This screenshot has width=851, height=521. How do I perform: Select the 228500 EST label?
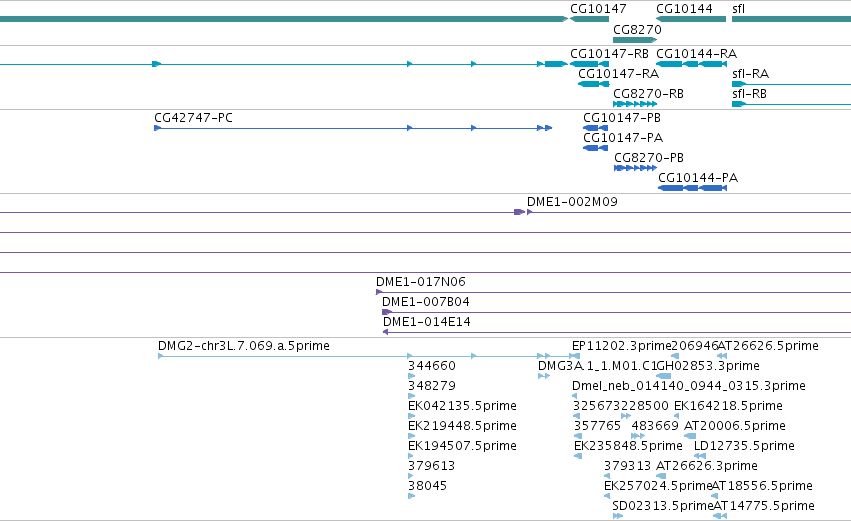pos(645,406)
